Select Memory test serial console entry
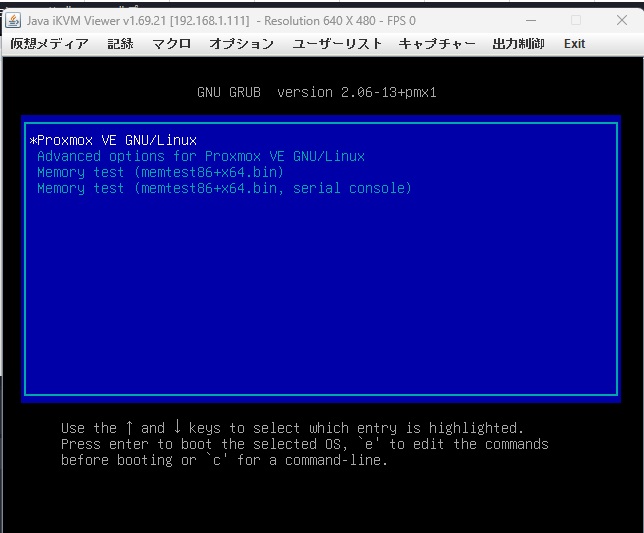This screenshot has width=644, height=533. pyautogui.click(x=321, y=188)
